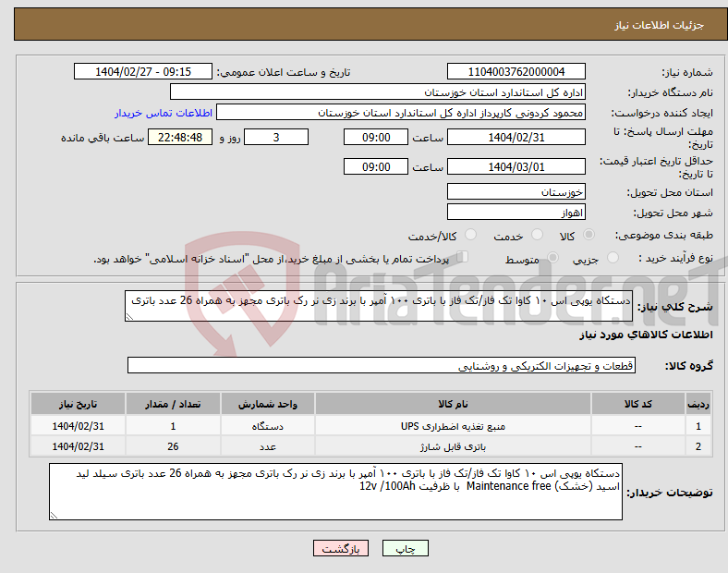Click the دستگاه unit cell
Screen dimensions: 728x573
268,426
